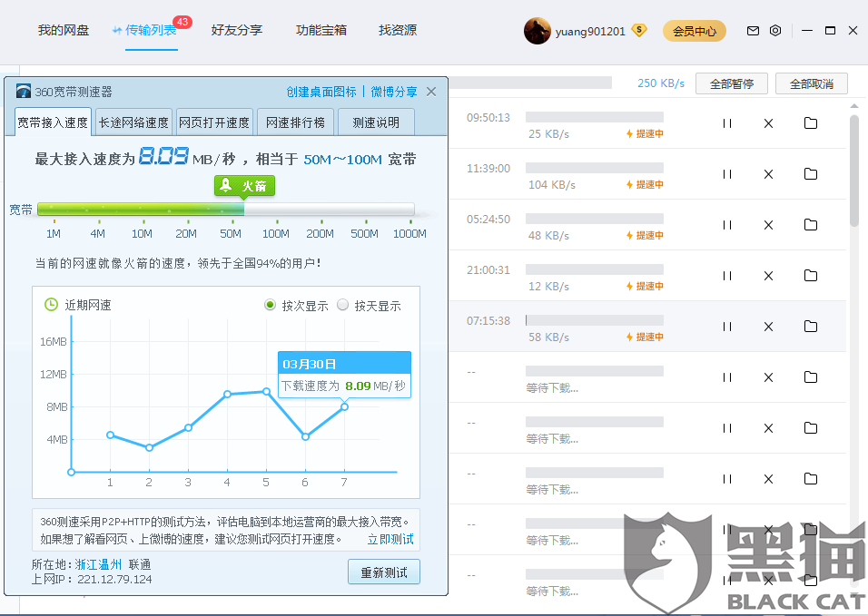
Task: Open 传输列表 in the top menu
Action: (x=151, y=31)
